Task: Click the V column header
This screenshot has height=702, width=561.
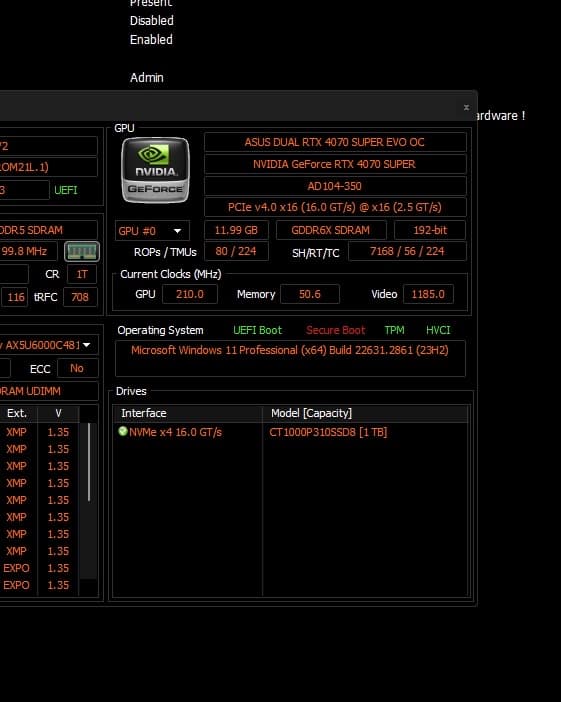Action: coord(58,413)
